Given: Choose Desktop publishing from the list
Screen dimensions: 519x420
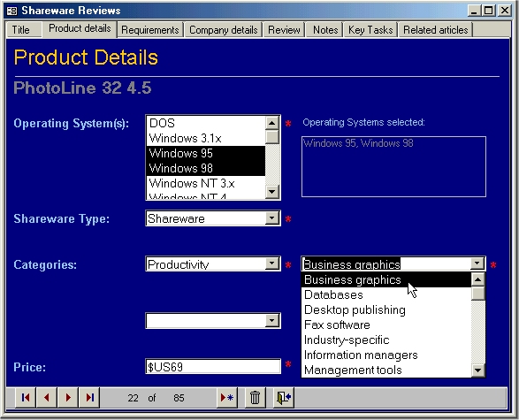Looking at the screenshot, I should 386,309.
